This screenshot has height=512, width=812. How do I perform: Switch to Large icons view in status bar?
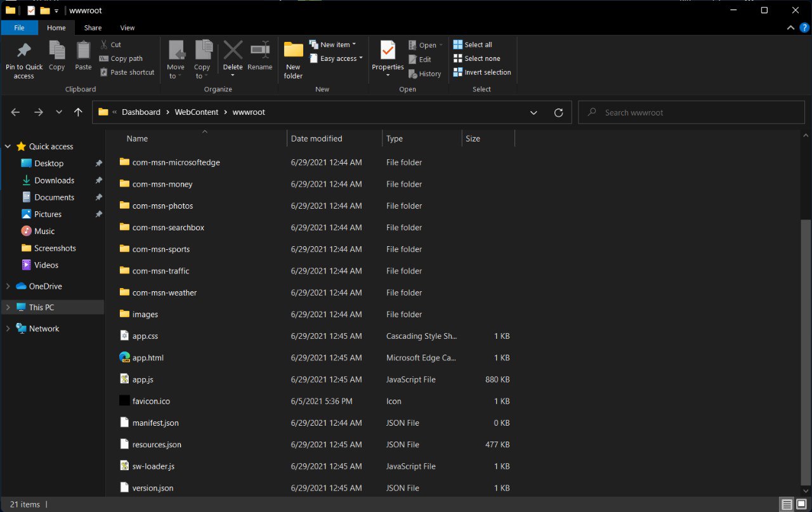click(x=801, y=505)
